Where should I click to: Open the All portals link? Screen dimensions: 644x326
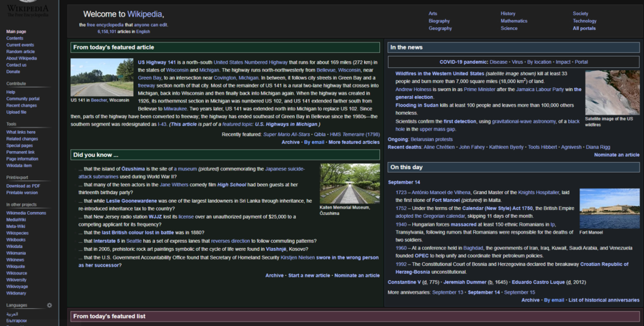(x=584, y=28)
